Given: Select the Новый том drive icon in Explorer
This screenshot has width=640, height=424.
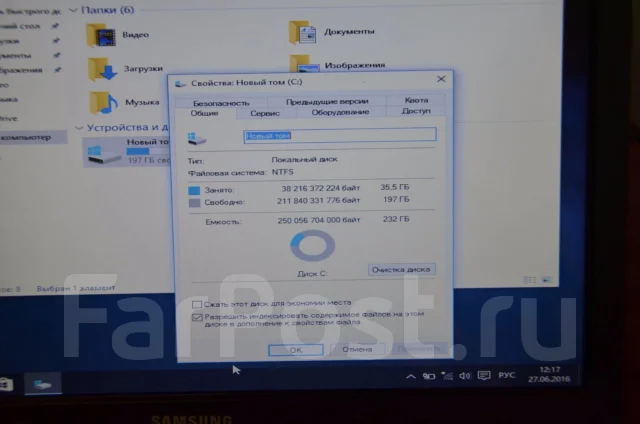Looking at the screenshot, I should [x=103, y=154].
